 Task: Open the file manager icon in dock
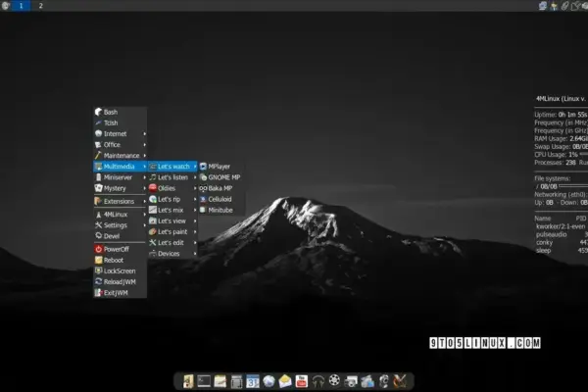[188, 381]
